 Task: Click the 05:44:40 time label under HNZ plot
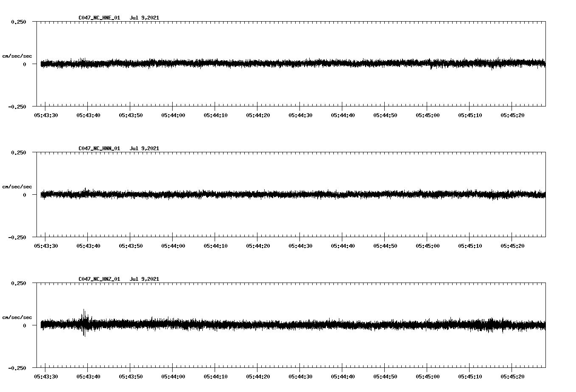coord(343,377)
